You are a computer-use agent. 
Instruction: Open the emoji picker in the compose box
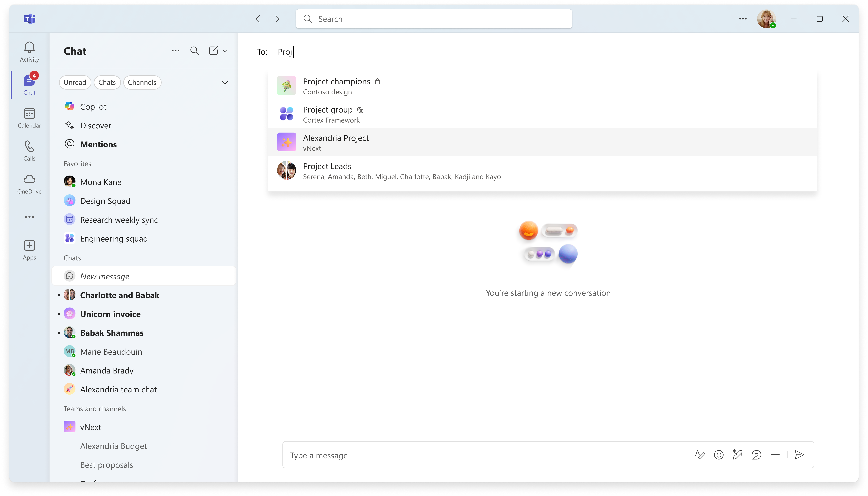(719, 455)
